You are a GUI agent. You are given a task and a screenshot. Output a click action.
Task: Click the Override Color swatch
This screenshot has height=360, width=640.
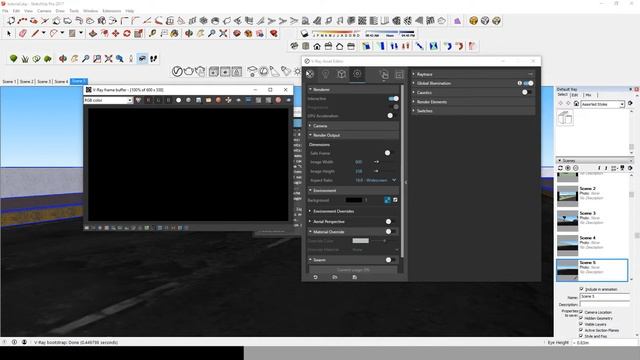click(x=360, y=241)
